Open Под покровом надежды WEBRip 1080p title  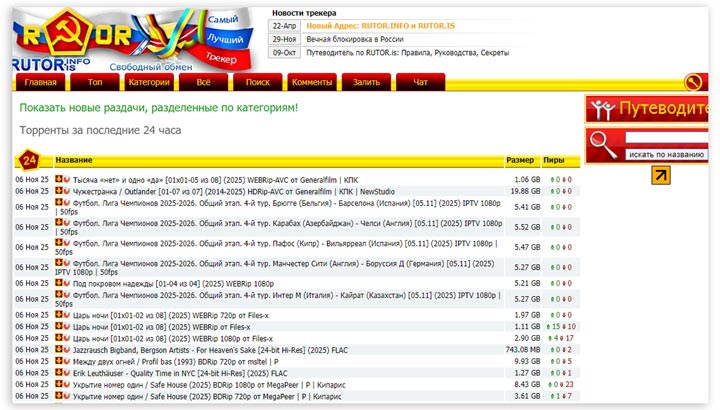173,284
